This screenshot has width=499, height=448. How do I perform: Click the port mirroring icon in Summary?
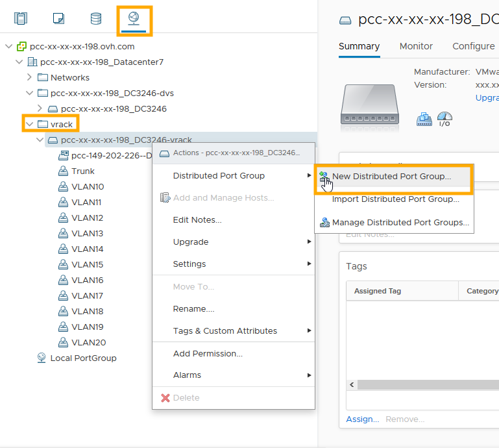424,119
